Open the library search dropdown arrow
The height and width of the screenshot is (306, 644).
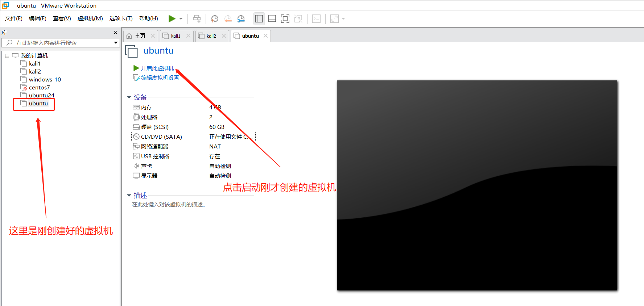click(x=116, y=43)
